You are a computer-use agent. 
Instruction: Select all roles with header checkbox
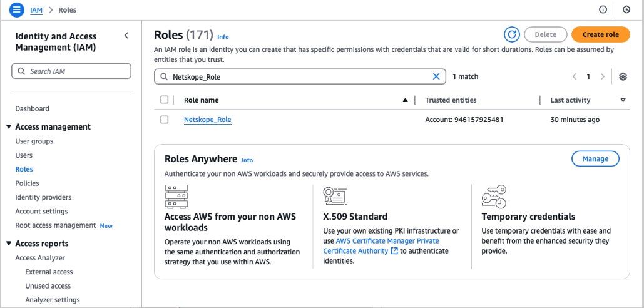164,100
